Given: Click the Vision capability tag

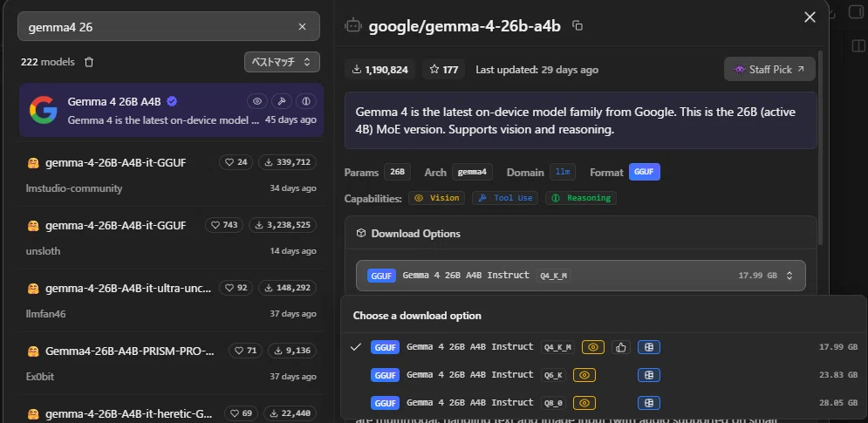Looking at the screenshot, I should (437, 198).
